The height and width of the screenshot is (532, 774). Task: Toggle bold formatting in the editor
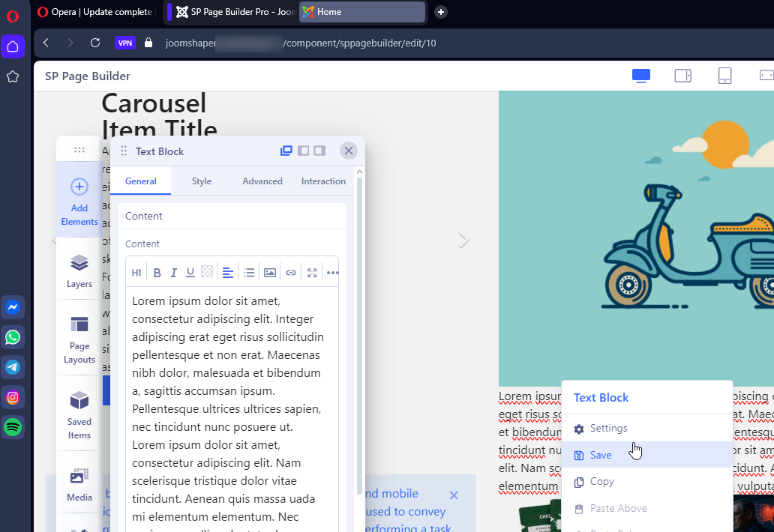coord(157,273)
